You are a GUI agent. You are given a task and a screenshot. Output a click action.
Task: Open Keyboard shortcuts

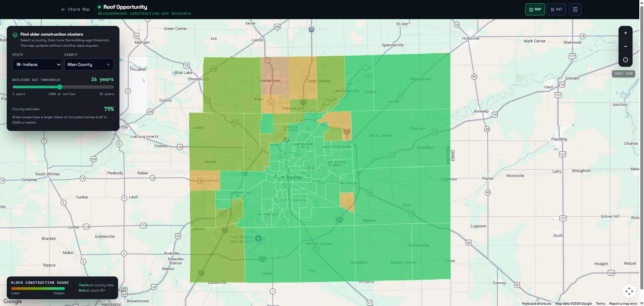(536, 304)
